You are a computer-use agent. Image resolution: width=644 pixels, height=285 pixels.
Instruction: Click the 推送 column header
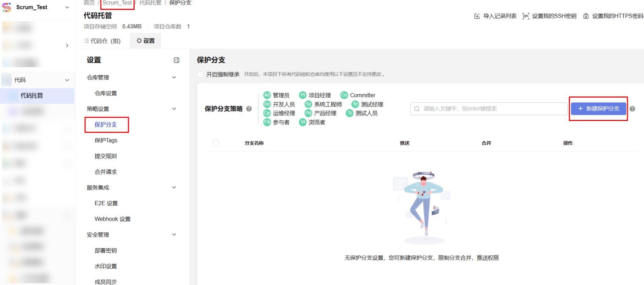[405, 143]
